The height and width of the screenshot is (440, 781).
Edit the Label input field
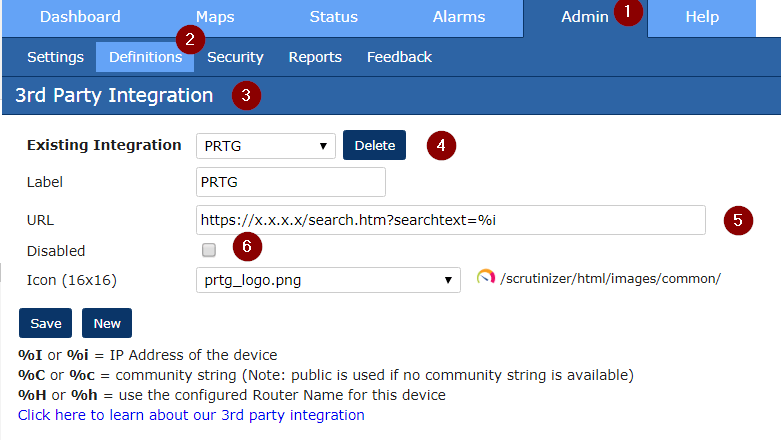point(291,182)
